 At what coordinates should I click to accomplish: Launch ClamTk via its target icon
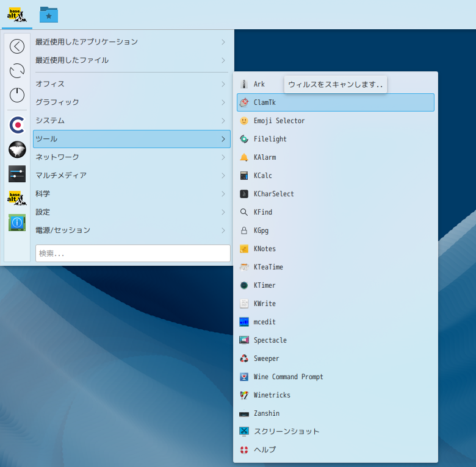tap(244, 102)
